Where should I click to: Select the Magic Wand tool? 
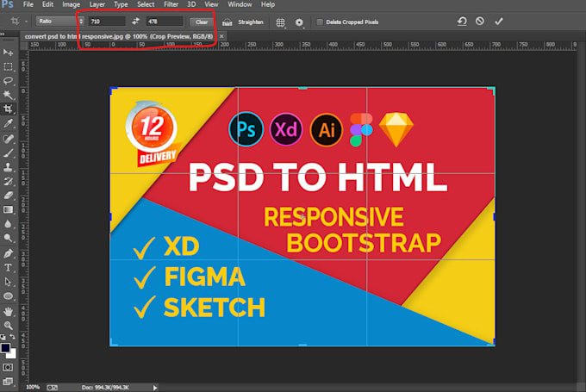coord(8,95)
